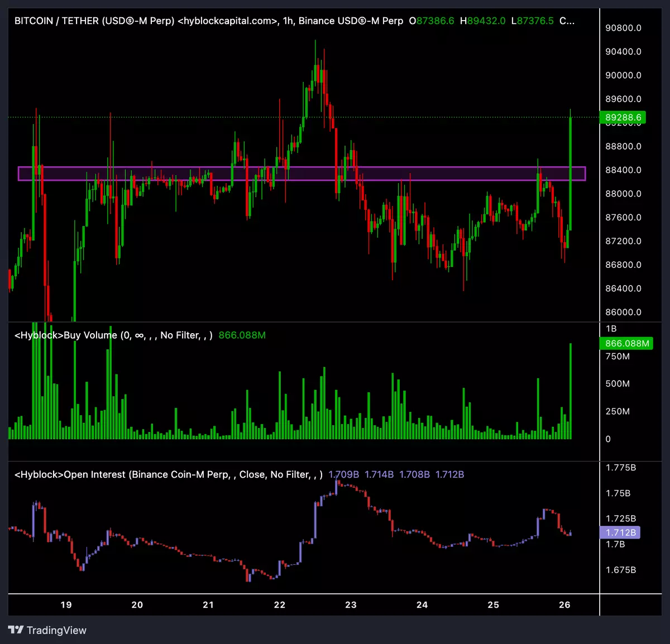Click date label 26 on time axis

(564, 605)
